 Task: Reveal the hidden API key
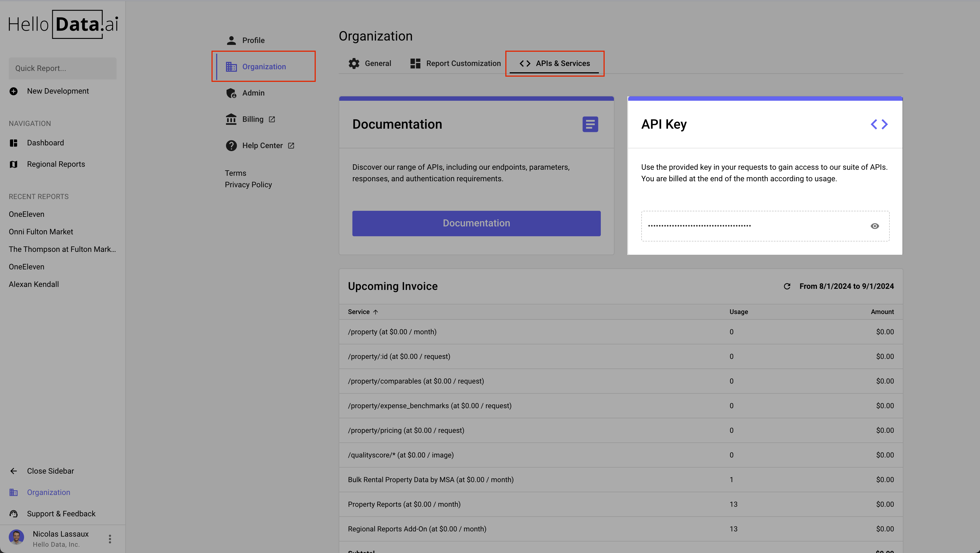tap(874, 226)
